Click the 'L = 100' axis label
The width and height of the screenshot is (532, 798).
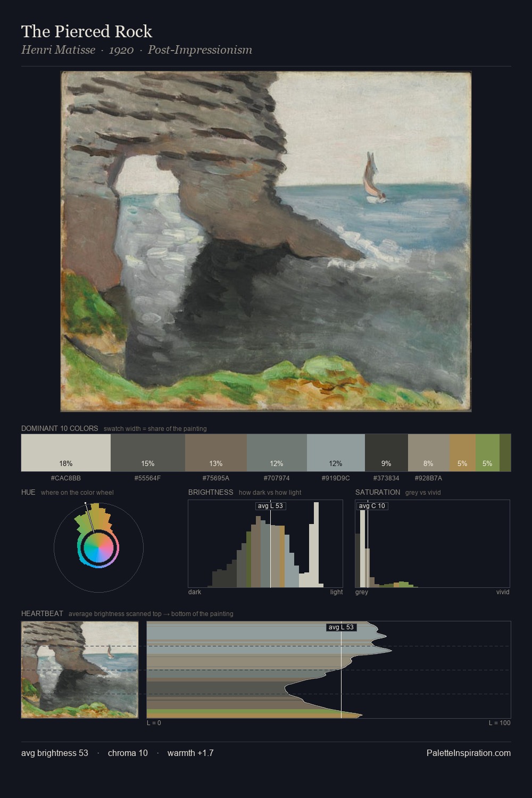coord(500,723)
